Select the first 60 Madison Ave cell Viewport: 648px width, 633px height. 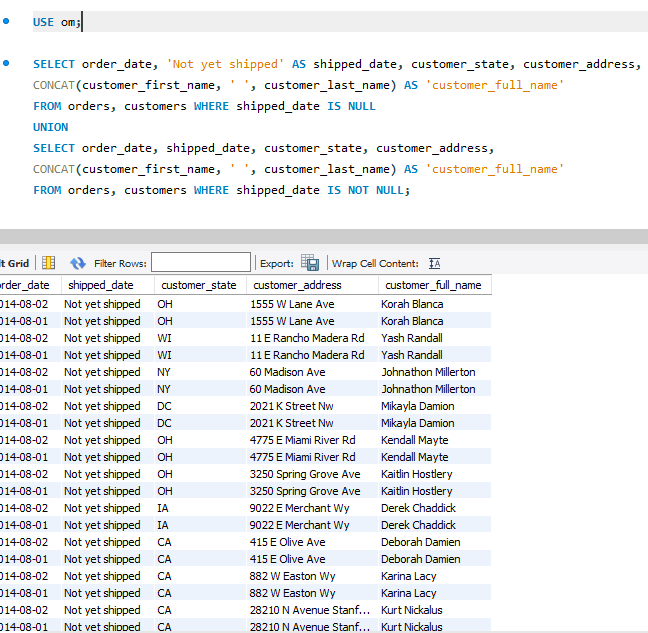287,372
